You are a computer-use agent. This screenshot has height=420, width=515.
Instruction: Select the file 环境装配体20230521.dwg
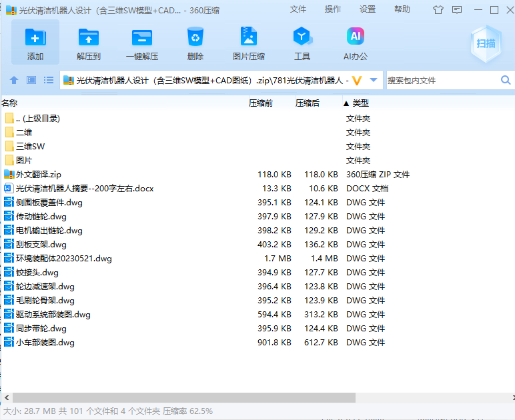coord(64,259)
